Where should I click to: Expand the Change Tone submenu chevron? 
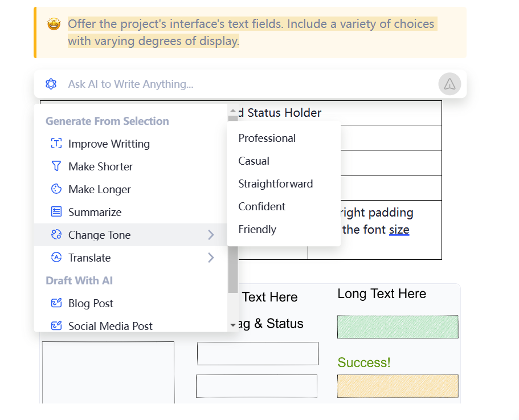(211, 235)
